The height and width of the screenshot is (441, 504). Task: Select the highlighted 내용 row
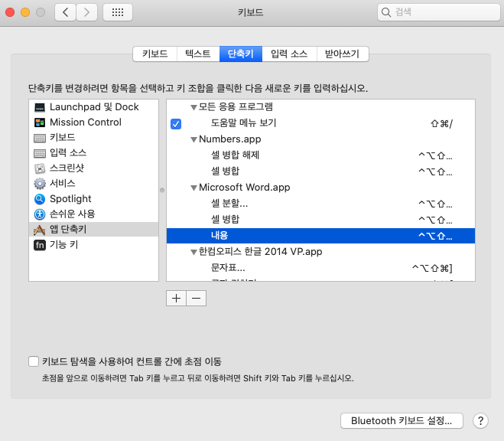320,236
